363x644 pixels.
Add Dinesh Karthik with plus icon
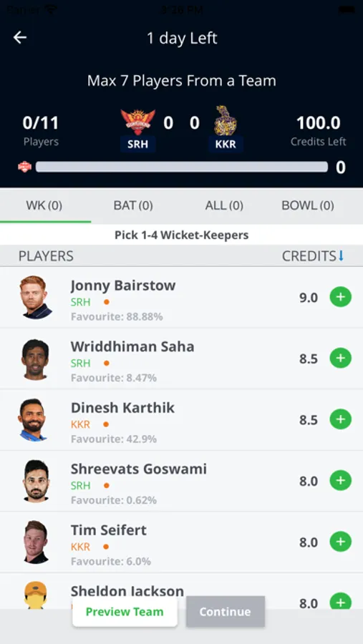[x=340, y=419]
